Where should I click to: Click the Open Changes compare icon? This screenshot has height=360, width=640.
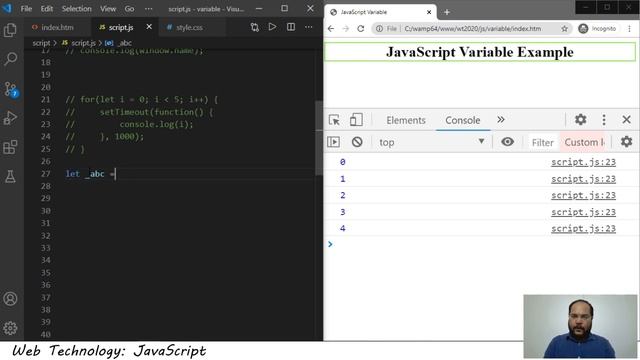coord(255,27)
